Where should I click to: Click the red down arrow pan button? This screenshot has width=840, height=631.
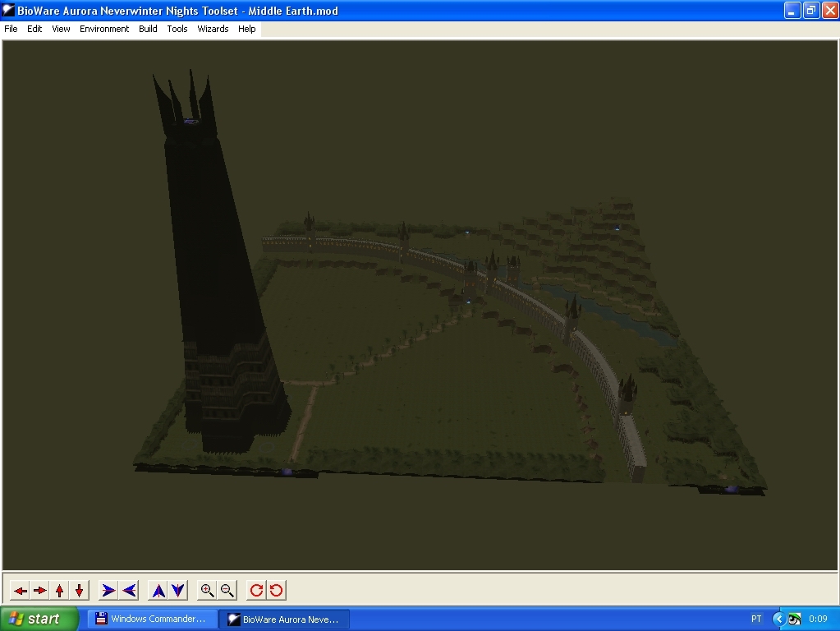tap(79, 590)
